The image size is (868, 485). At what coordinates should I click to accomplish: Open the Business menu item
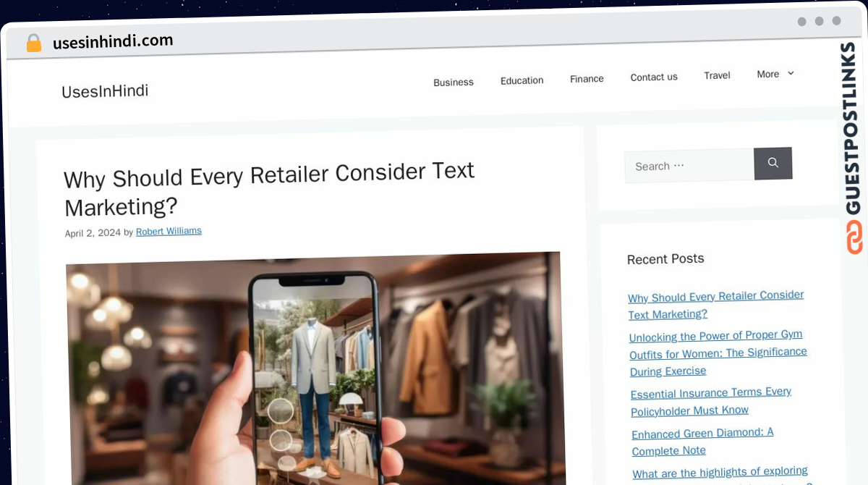tap(454, 82)
